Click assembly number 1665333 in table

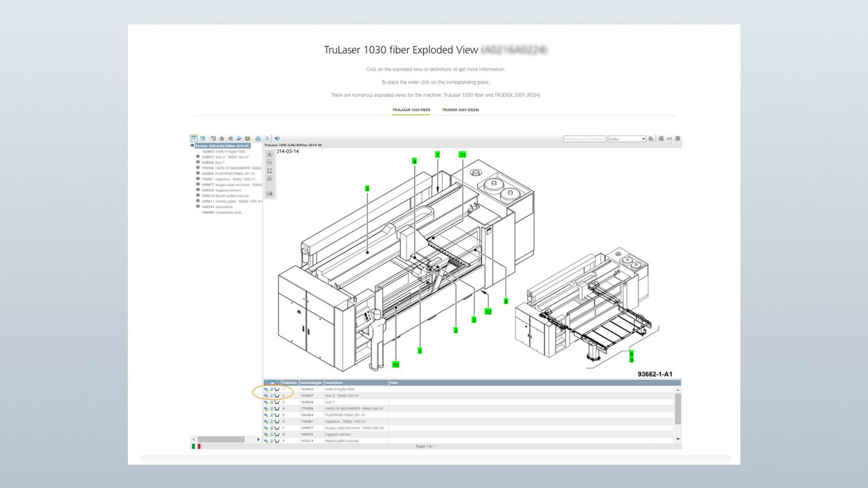(x=307, y=434)
